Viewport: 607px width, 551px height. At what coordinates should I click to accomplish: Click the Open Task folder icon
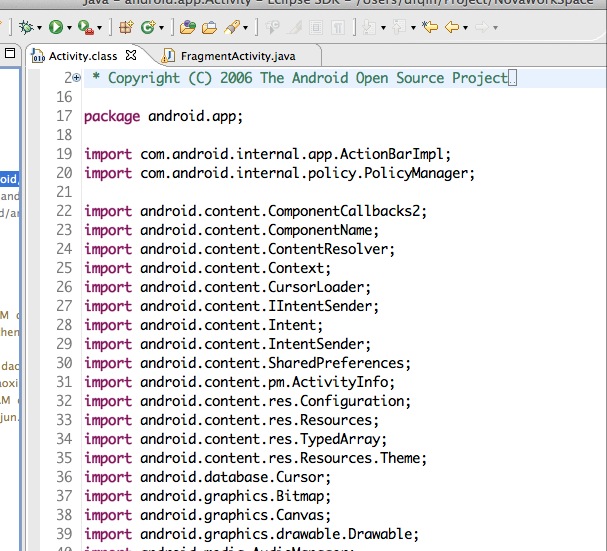[209, 27]
